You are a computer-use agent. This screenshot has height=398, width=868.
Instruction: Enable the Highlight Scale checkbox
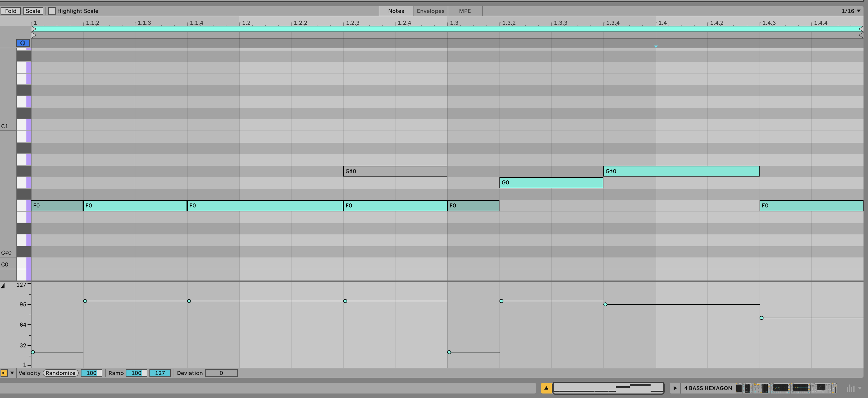[x=52, y=11]
